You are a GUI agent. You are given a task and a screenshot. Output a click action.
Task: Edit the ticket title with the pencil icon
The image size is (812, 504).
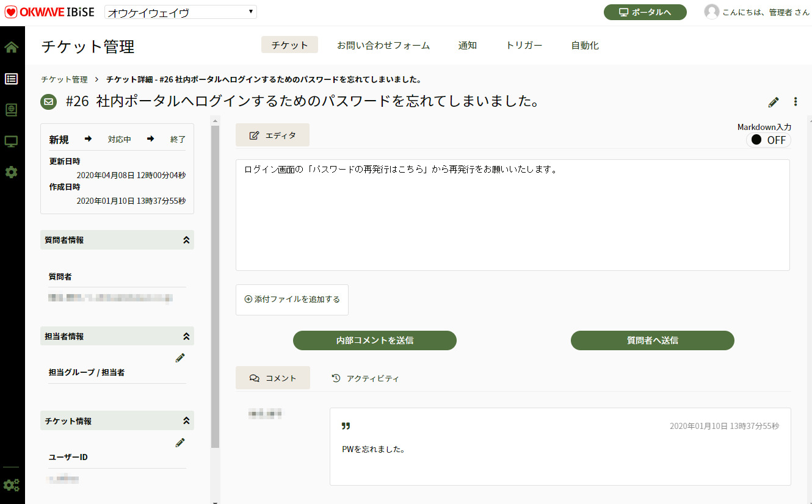[x=773, y=102]
